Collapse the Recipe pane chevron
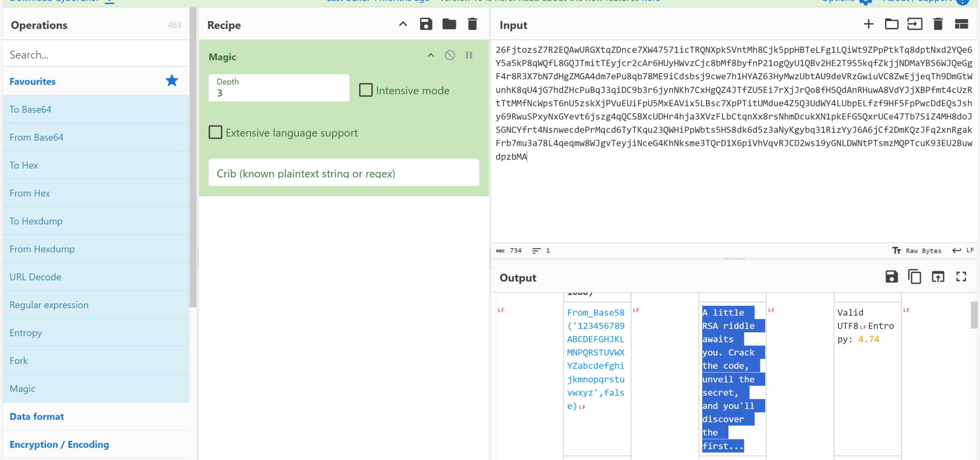The height and width of the screenshot is (460, 980). 403,24
